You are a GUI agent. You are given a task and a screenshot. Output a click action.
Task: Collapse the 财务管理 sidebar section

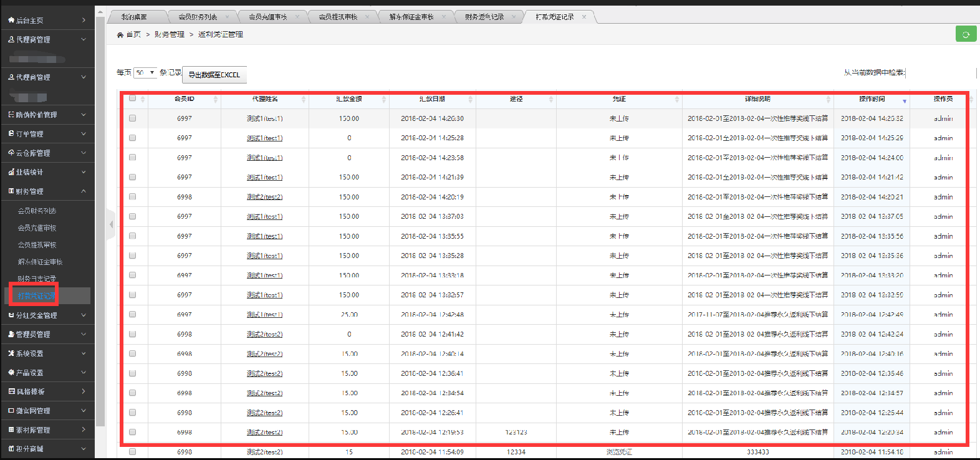84,191
